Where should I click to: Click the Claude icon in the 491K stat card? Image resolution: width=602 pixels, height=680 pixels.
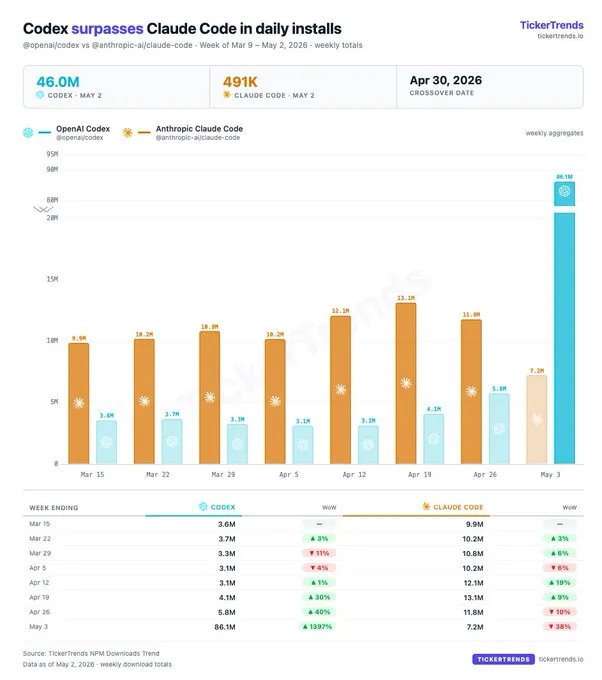coord(227,95)
